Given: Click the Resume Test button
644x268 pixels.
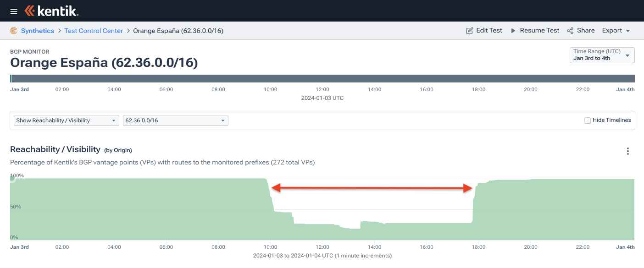Looking at the screenshot, I should [535, 31].
